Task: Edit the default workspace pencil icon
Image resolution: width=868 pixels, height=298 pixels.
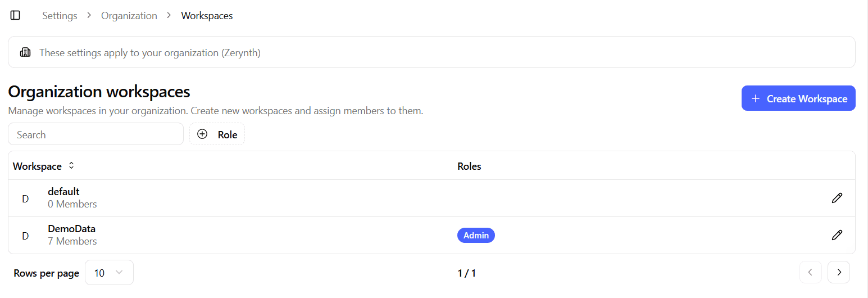Action: (x=837, y=198)
